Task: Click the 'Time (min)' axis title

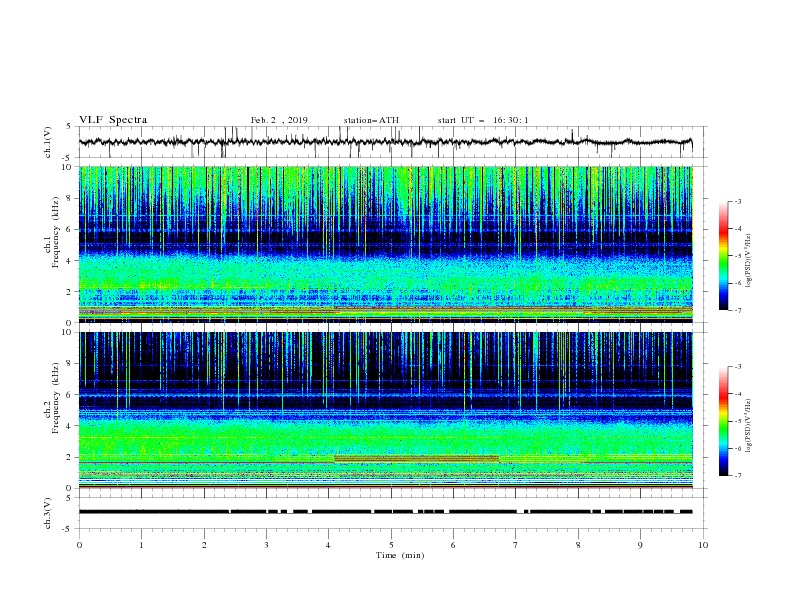Action: point(400,555)
